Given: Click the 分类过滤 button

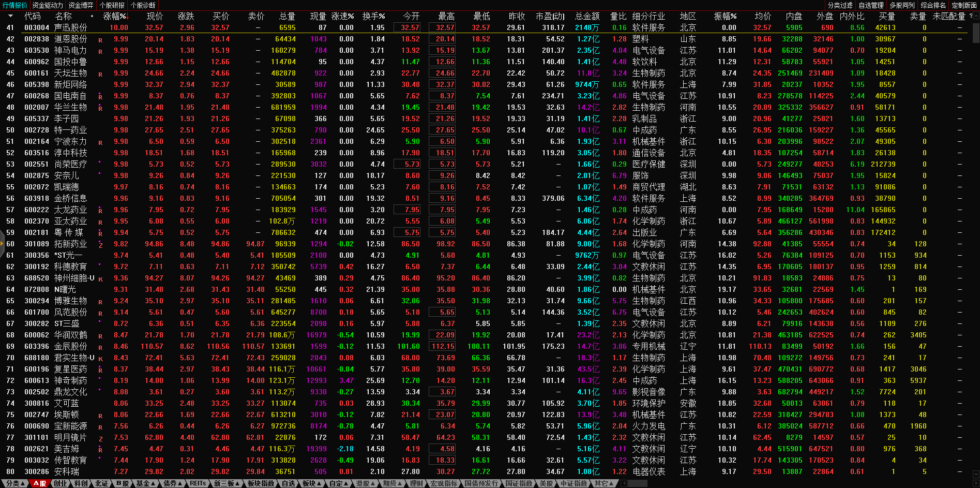Looking at the screenshot, I should point(840,5).
